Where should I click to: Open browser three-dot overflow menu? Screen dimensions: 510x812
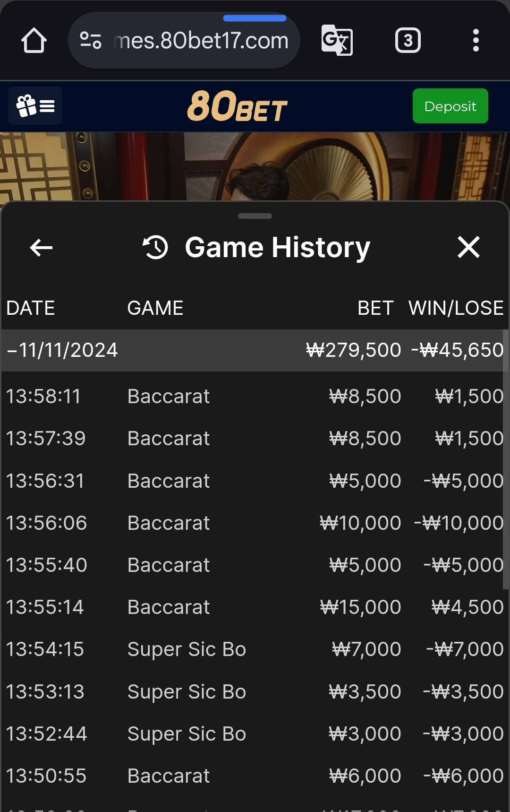[x=476, y=41]
